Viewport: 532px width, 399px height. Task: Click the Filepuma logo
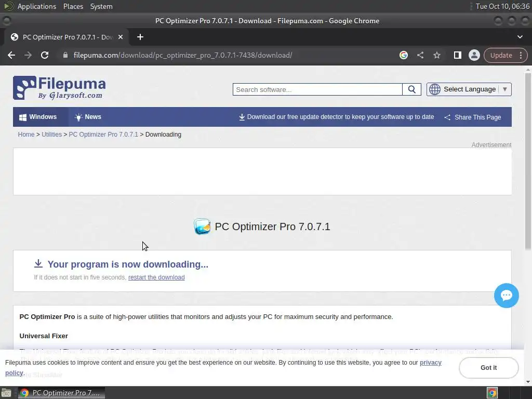tap(59, 88)
